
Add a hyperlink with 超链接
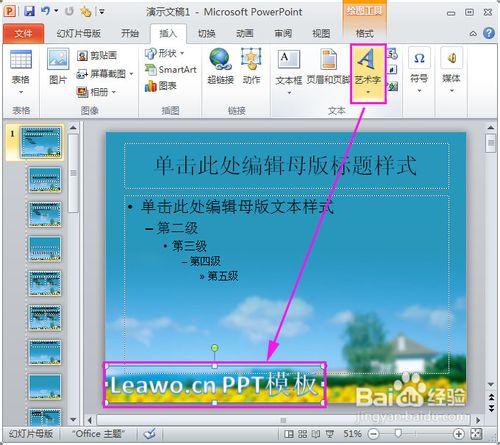point(220,66)
